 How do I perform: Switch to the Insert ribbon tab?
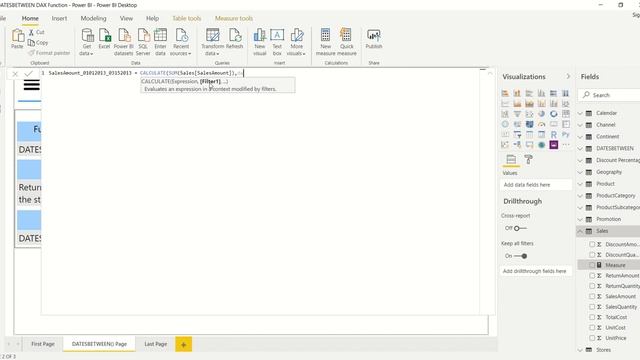coord(59,18)
